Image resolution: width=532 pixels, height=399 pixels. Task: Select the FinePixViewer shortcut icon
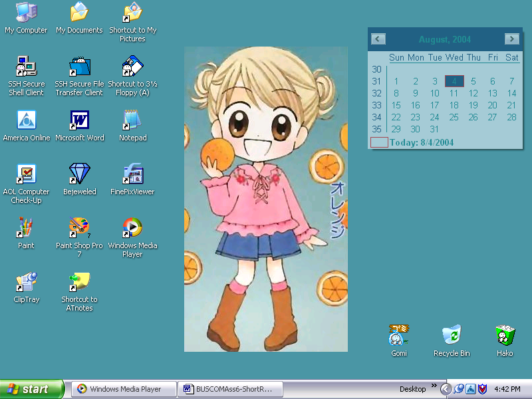132,174
